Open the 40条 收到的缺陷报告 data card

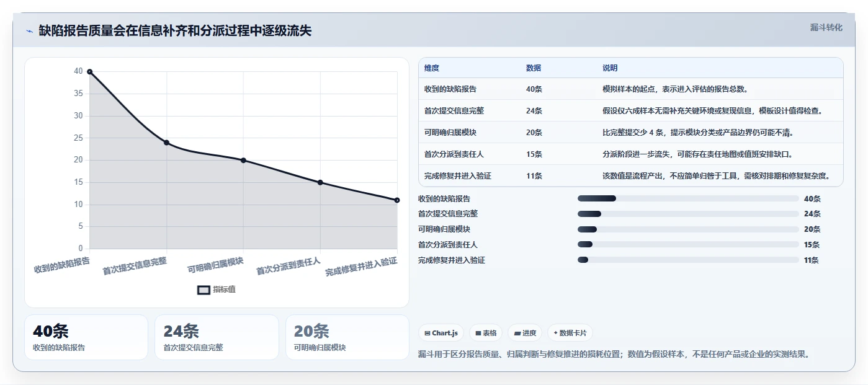[x=86, y=337]
